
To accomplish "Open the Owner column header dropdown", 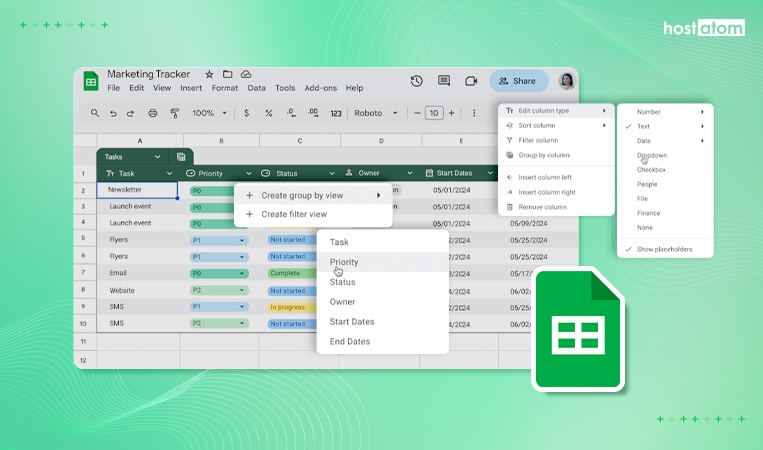I will click(x=410, y=173).
